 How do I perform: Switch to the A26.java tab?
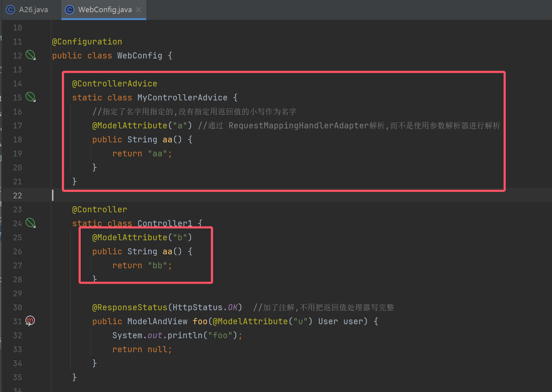coord(27,10)
